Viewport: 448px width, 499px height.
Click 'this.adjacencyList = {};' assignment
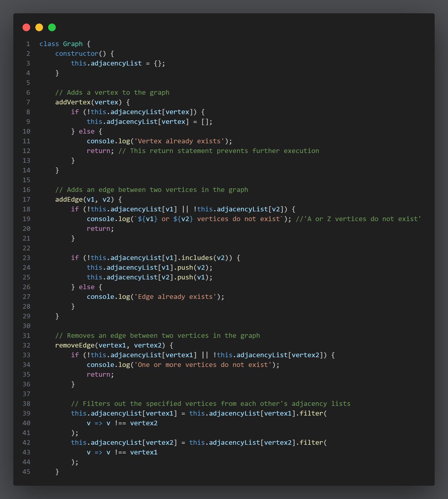pyautogui.click(x=118, y=63)
